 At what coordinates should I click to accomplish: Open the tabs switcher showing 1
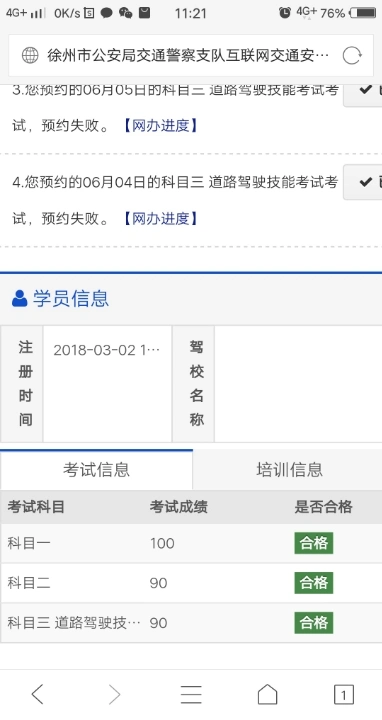tap(343, 694)
